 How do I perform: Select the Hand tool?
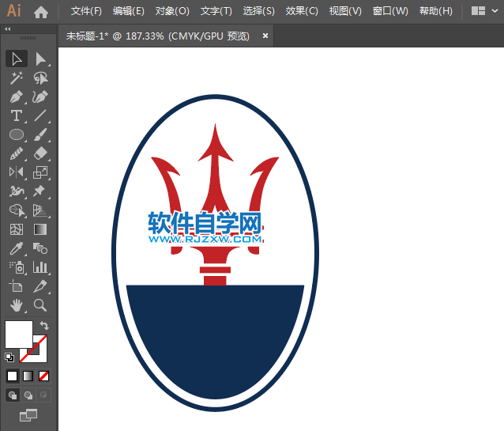(17, 305)
